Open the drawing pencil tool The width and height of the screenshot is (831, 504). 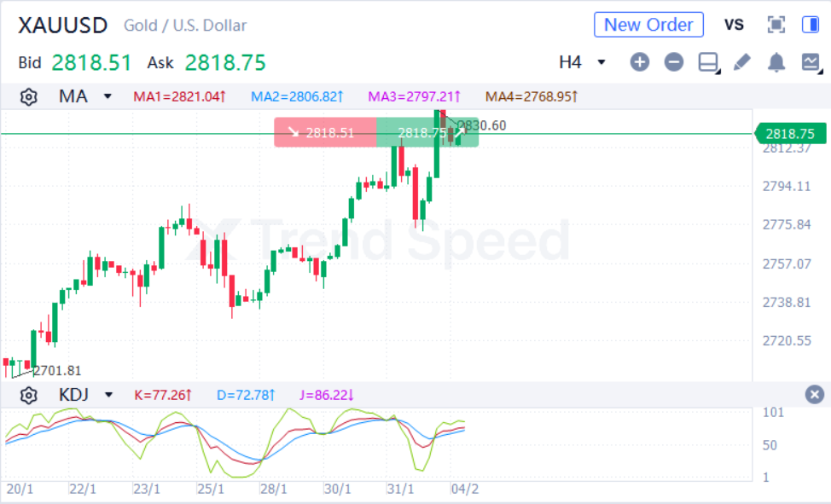pyautogui.click(x=741, y=62)
